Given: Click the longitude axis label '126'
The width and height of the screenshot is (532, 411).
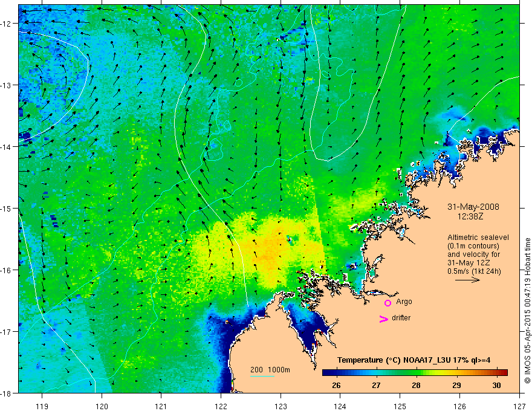Looking at the screenshot, I should 459,406.
